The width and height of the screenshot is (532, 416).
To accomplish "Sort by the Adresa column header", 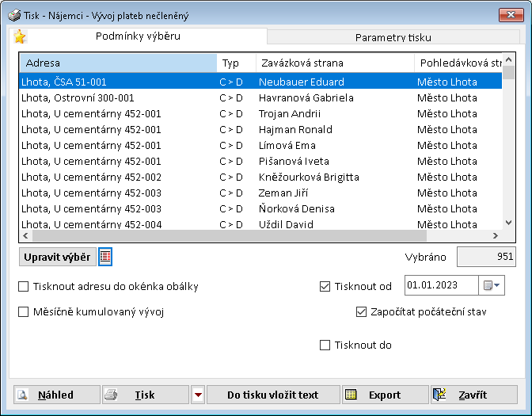I will point(117,63).
